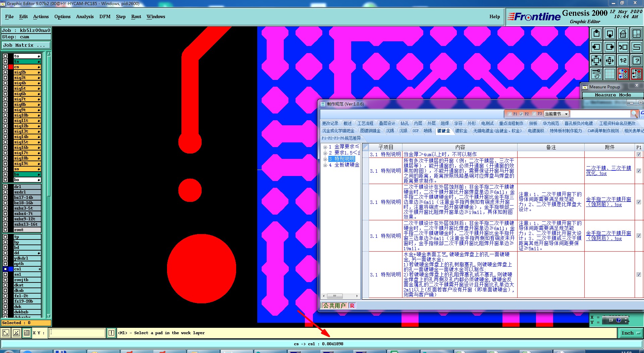Open the 当前章节 dropdown
644x353 pixels.
(556, 114)
